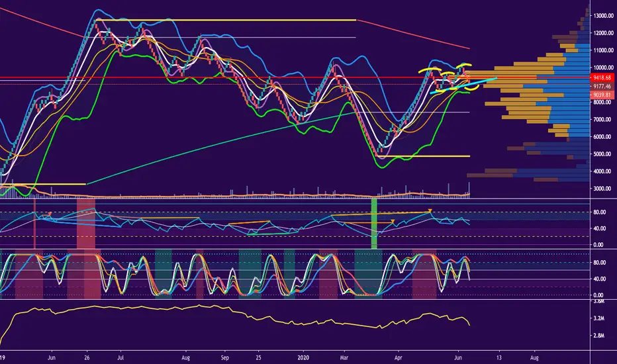
Task: Click the 6000.00 price label
Action: point(603,136)
